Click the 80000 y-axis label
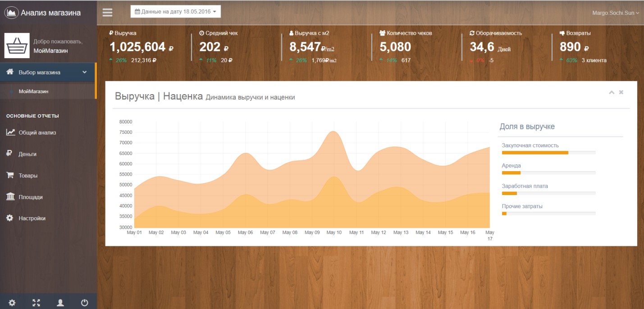The width and height of the screenshot is (644, 309). [x=126, y=122]
